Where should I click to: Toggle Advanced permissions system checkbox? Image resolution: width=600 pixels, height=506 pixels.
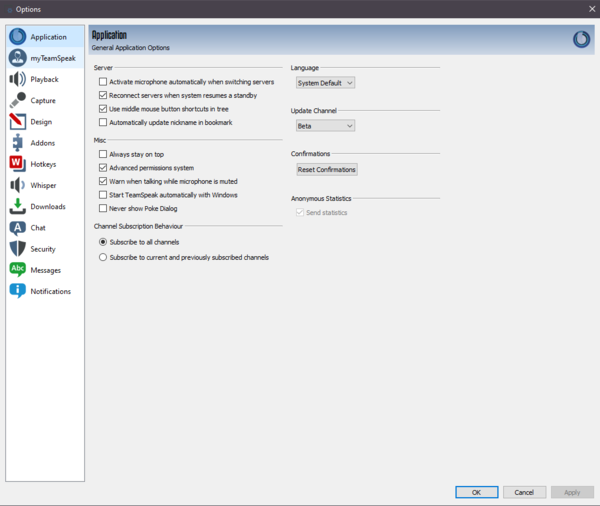tap(103, 168)
